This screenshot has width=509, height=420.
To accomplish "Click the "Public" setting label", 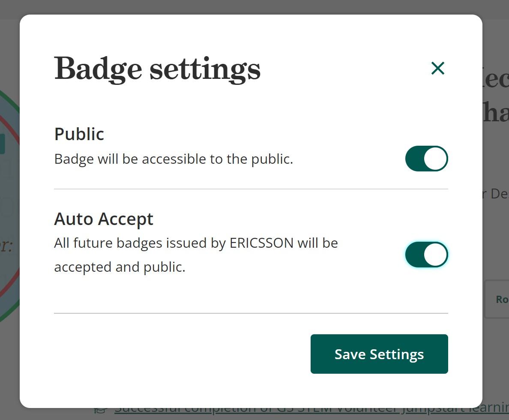I will coord(79,134).
